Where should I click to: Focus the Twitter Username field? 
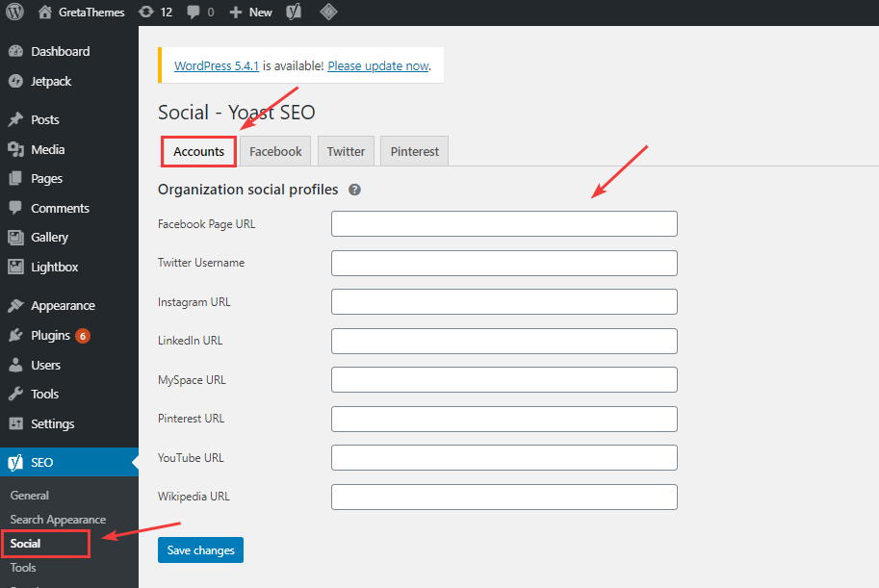click(504, 263)
